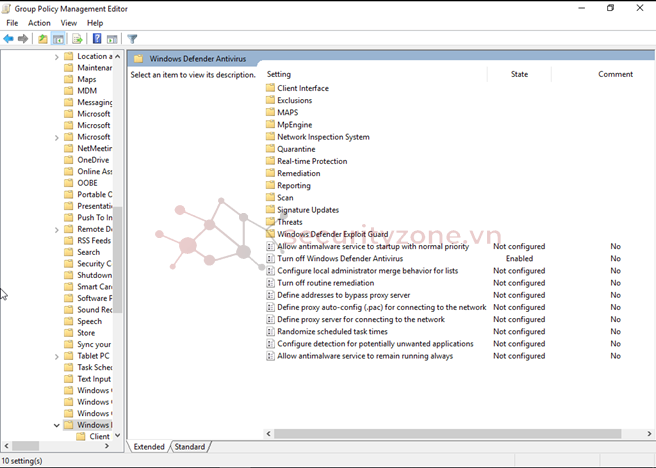Select Randomize scheduled task times policy

pyautogui.click(x=333, y=331)
